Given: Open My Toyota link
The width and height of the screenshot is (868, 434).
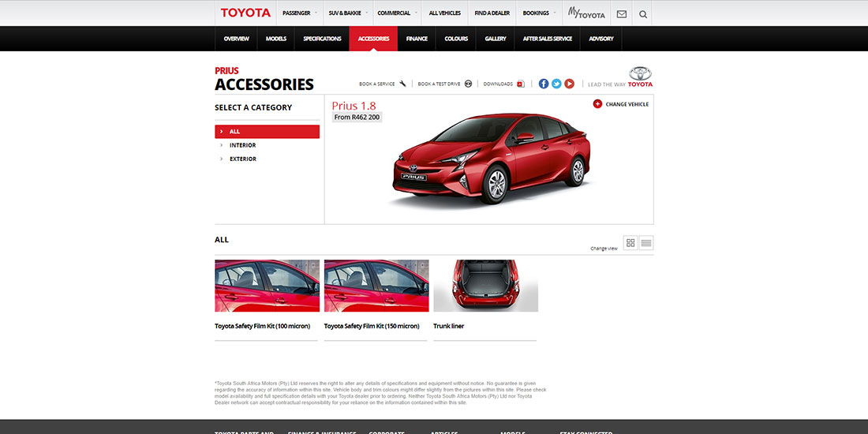Looking at the screenshot, I should pyautogui.click(x=586, y=13).
